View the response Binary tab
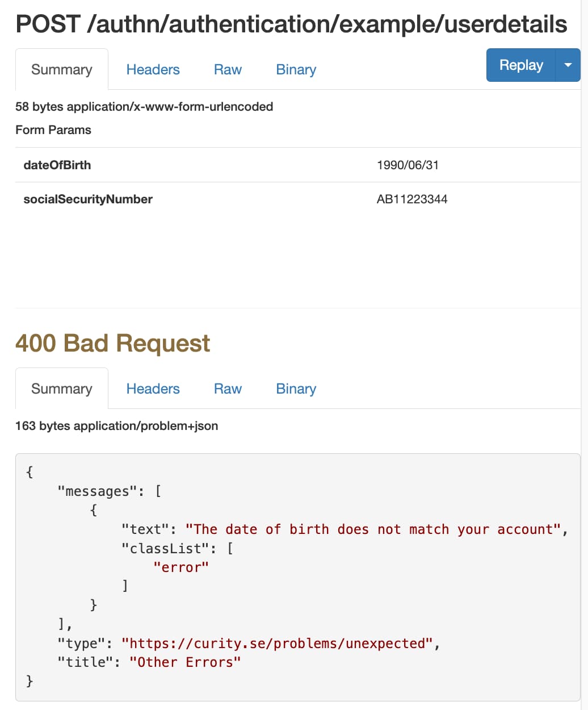The width and height of the screenshot is (588, 710). [296, 389]
